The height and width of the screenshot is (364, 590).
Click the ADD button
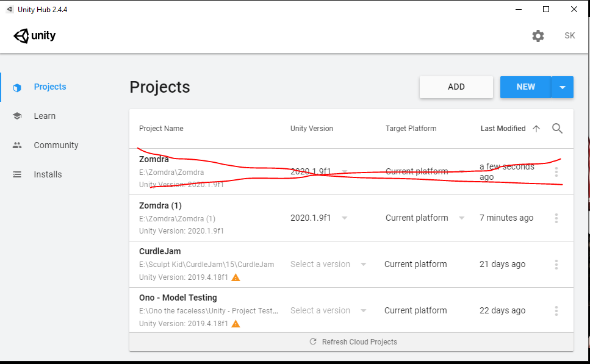pyautogui.click(x=456, y=87)
